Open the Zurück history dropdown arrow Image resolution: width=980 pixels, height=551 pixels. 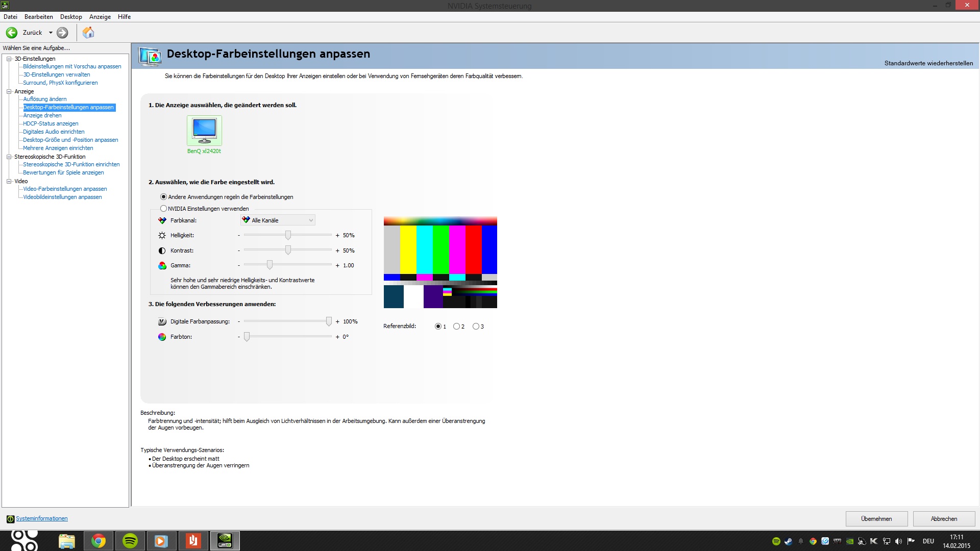(51, 33)
